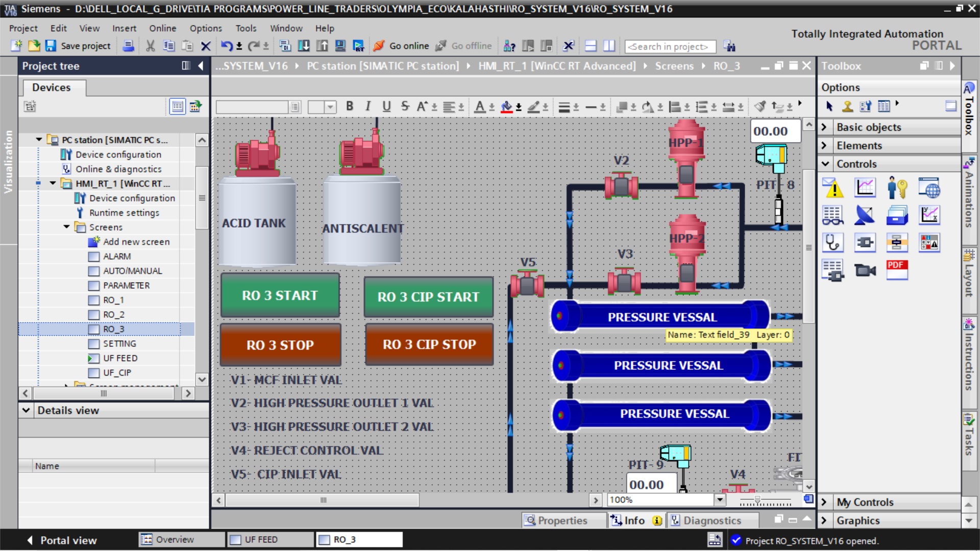Toggle Bold text formatting
This screenshot has width=980, height=551.
(350, 106)
